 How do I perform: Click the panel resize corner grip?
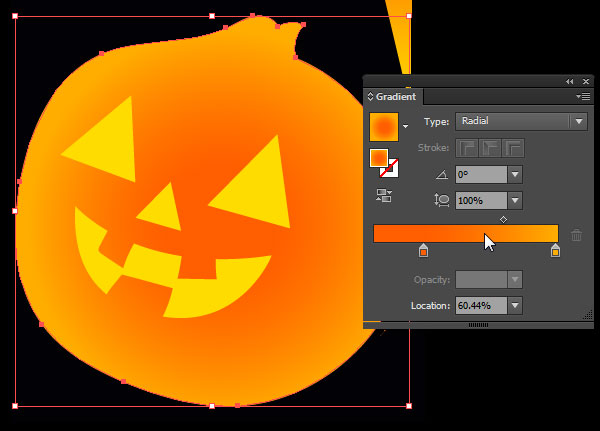click(x=588, y=315)
